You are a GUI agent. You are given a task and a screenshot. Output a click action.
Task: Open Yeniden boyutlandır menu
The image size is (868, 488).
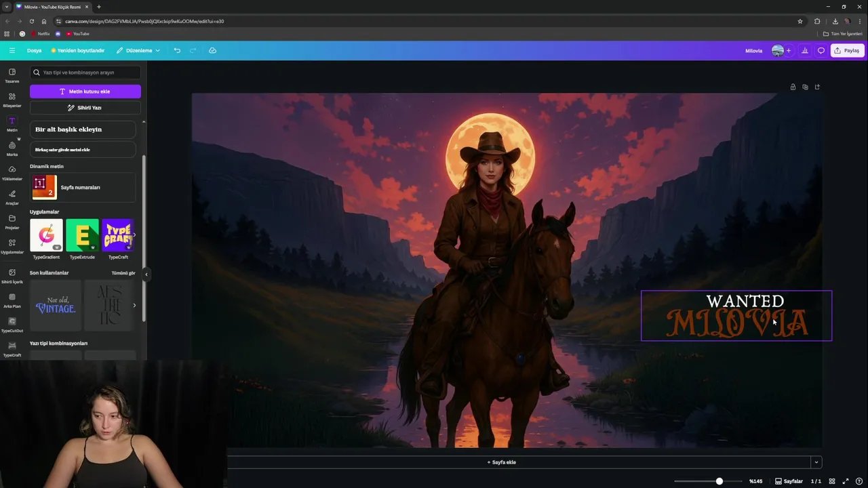(77, 50)
